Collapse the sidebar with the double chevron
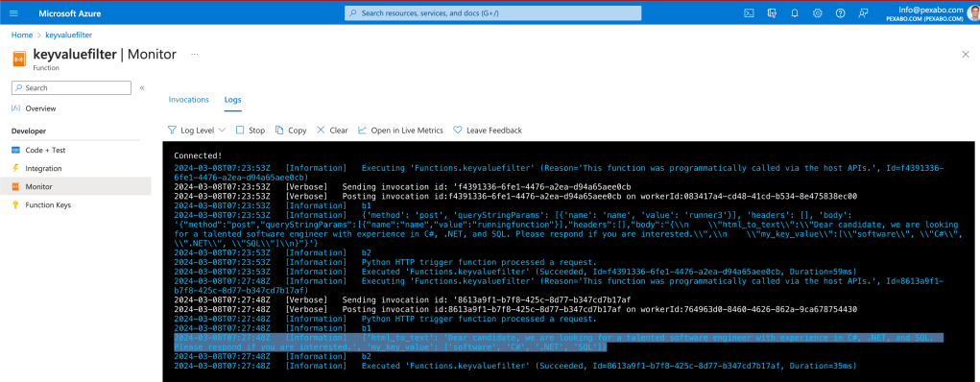Screen dimensions: 980x382 click(142, 87)
